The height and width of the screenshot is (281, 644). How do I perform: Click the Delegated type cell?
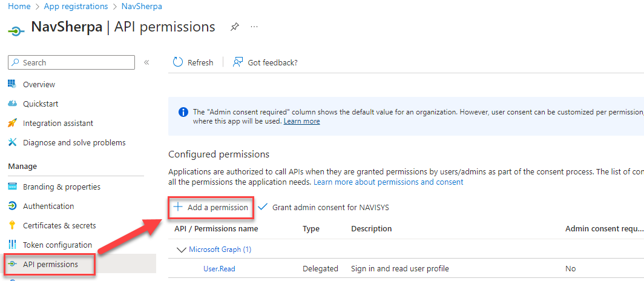click(x=320, y=269)
